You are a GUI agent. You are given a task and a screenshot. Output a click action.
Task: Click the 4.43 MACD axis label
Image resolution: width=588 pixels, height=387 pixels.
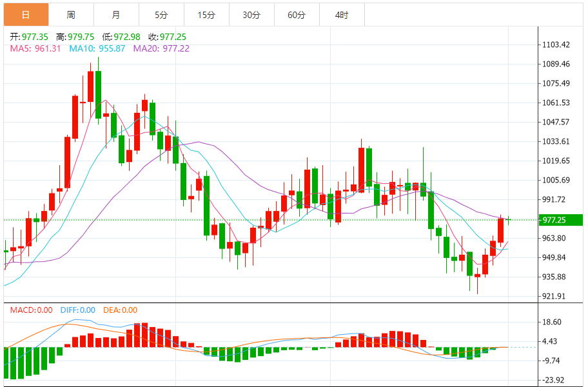[550, 342]
